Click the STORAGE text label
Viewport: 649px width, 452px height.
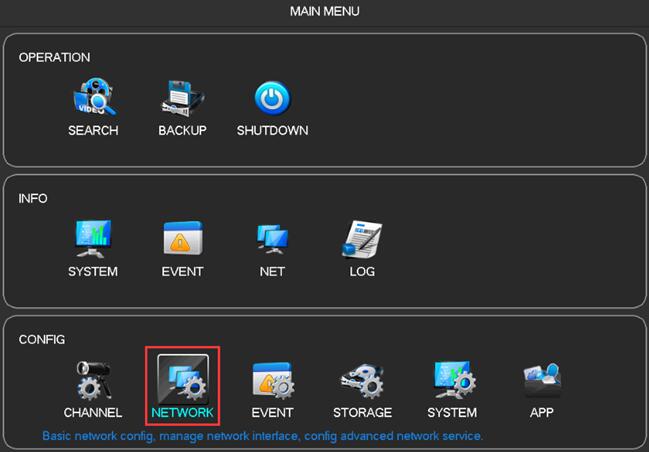[x=362, y=413]
